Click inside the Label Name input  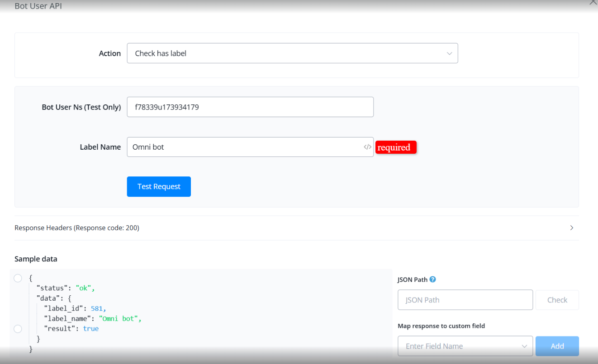pos(244,147)
